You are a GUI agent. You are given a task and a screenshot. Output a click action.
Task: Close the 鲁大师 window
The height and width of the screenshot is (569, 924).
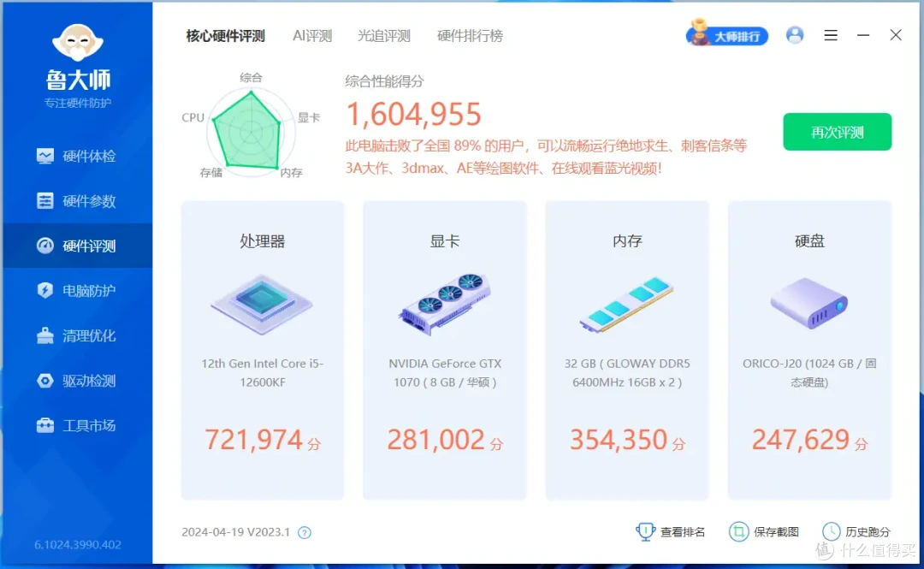pos(896,35)
